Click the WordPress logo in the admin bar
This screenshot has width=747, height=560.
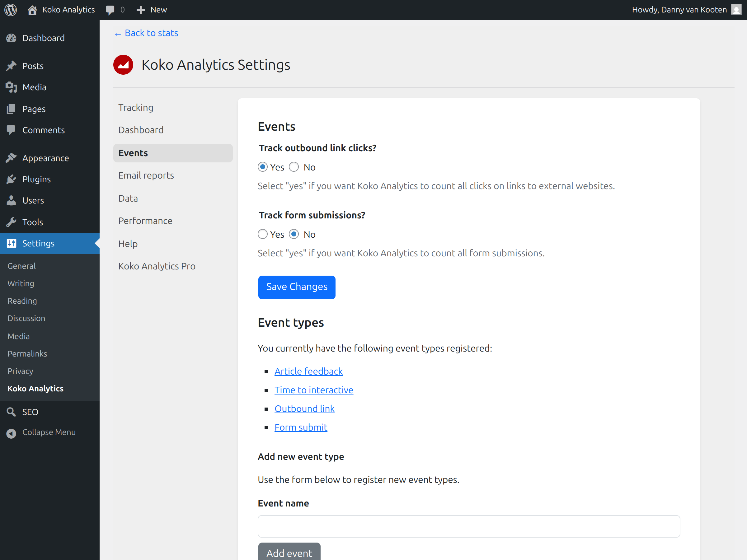10,9
